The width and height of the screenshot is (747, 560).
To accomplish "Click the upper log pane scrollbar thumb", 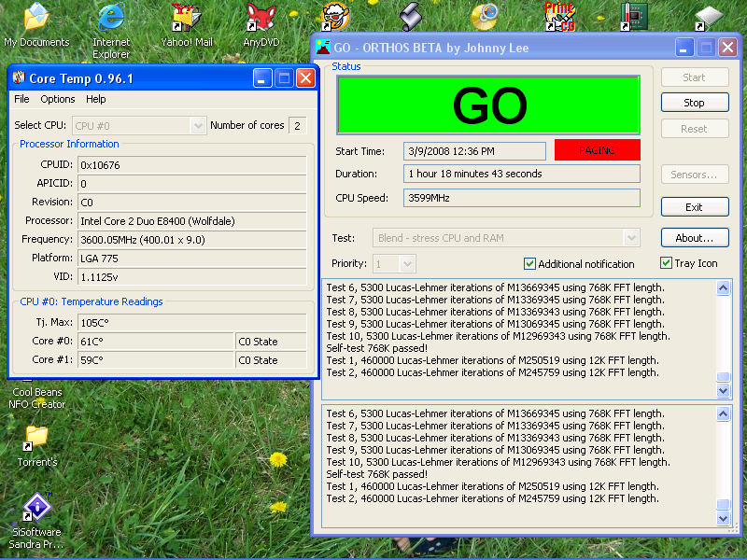I will tap(723, 377).
